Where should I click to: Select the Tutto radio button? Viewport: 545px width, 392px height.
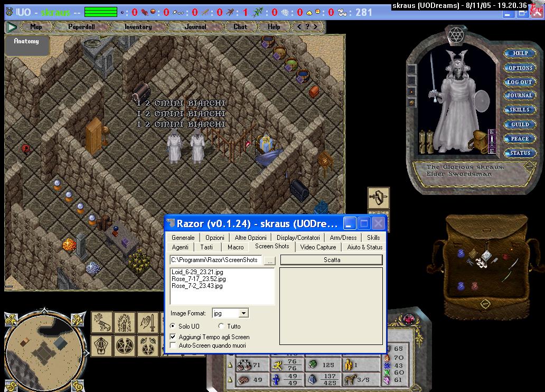coord(221,326)
